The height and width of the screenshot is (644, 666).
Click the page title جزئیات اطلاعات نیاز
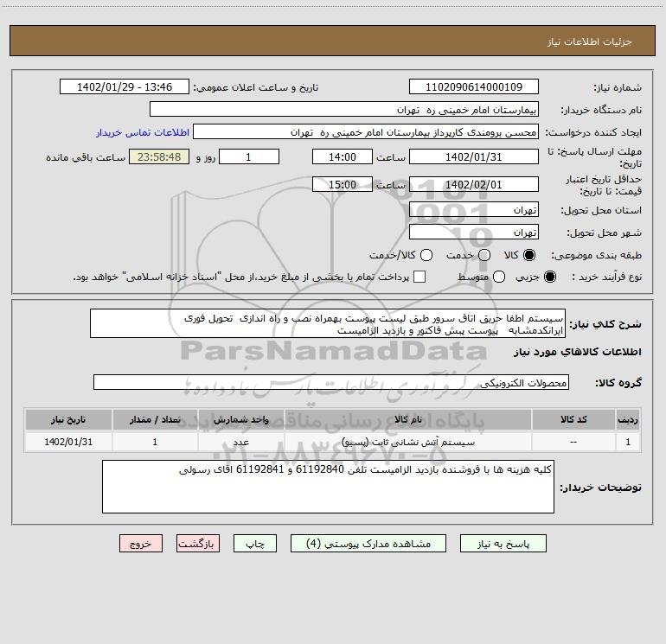tap(589, 41)
